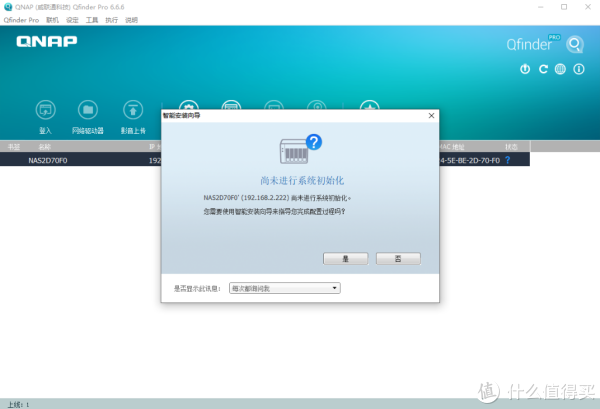The image size is (600, 409).
Task: Open the 设定 settings menu
Action: (x=73, y=19)
